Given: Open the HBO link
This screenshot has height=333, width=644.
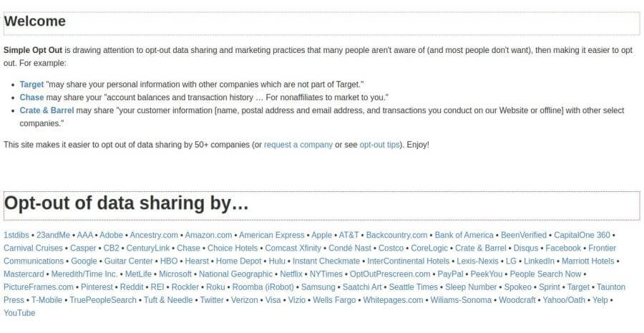Looking at the screenshot, I should (x=169, y=261).
